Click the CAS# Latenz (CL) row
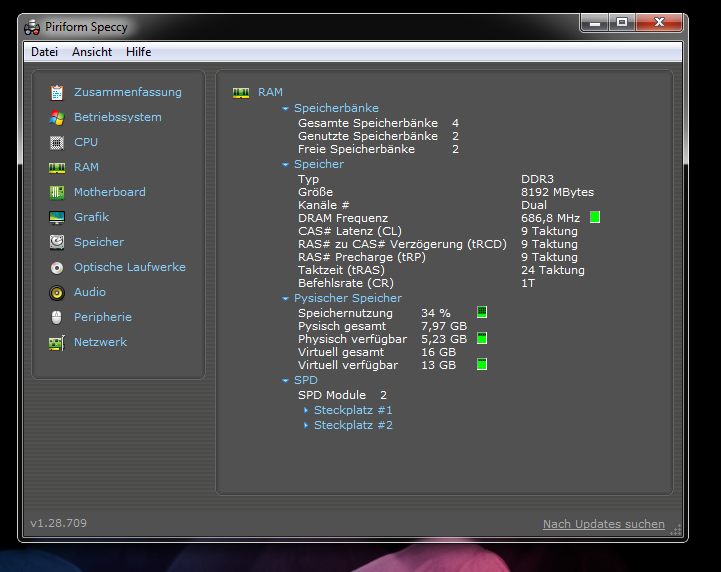 438,231
